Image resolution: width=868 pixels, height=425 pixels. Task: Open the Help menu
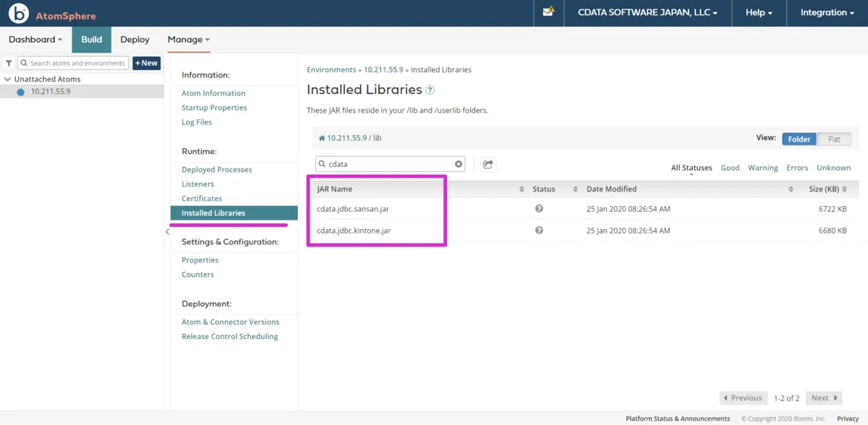coord(757,12)
